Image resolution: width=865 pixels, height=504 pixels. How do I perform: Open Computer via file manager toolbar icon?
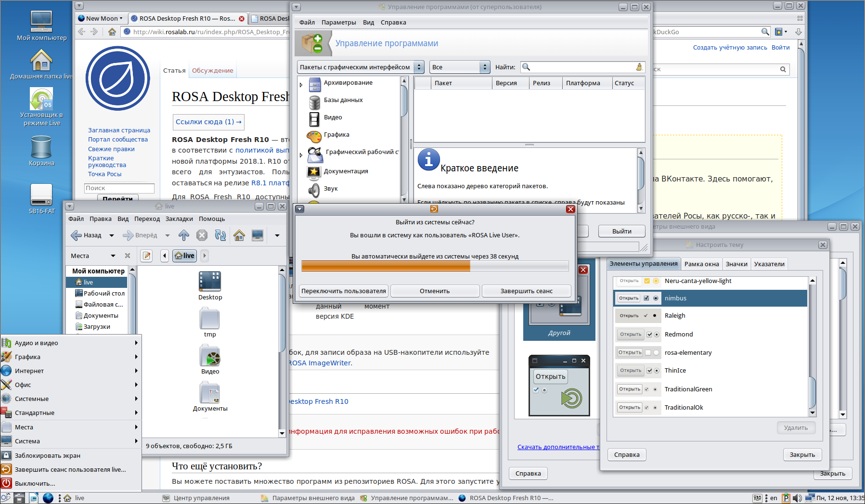(258, 235)
